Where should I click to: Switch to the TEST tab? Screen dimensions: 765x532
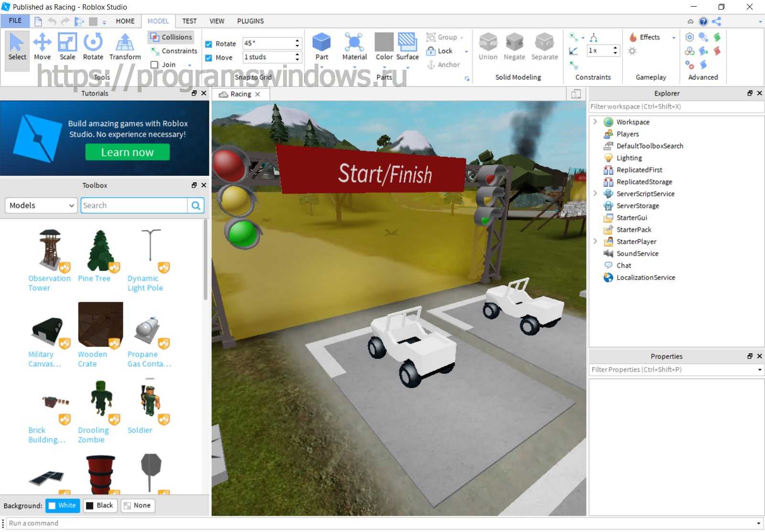pyautogui.click(x=189, y=21)
